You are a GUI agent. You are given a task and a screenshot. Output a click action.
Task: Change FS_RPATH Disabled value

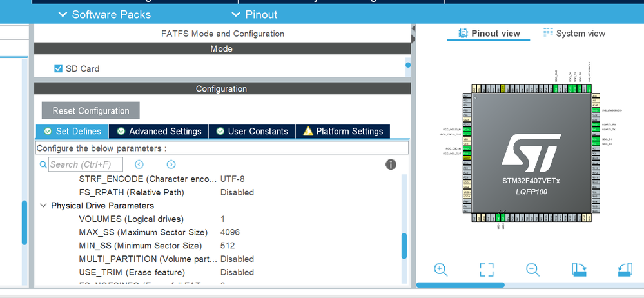click(x=237, y=192)
